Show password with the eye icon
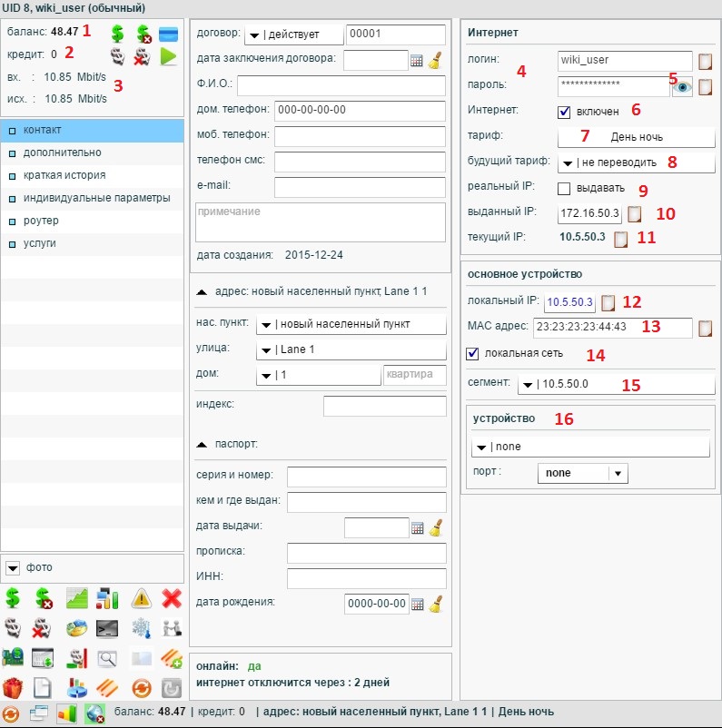 [x=682, y=87]
